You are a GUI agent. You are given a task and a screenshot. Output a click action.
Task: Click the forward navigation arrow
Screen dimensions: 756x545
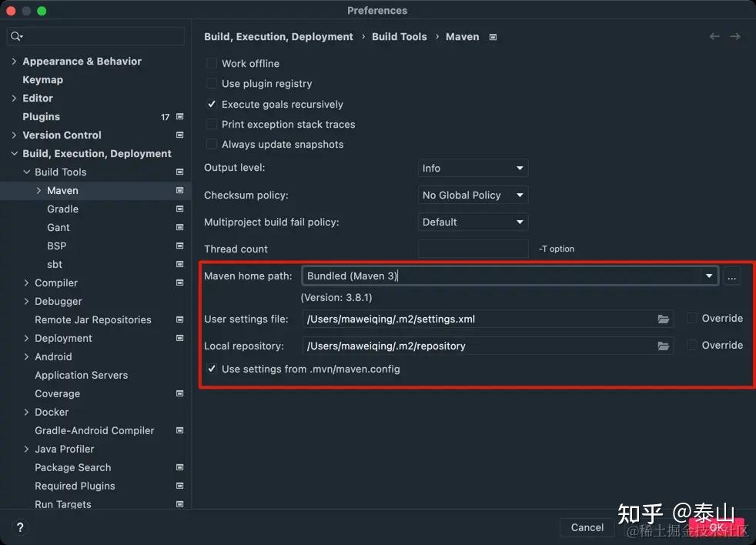click(x=735, y=36)
